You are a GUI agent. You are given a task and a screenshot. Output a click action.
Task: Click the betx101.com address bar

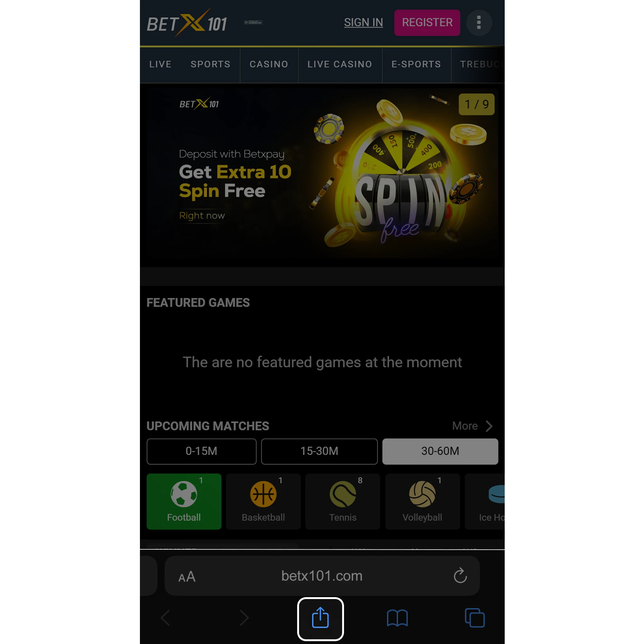tap(322, 575)
